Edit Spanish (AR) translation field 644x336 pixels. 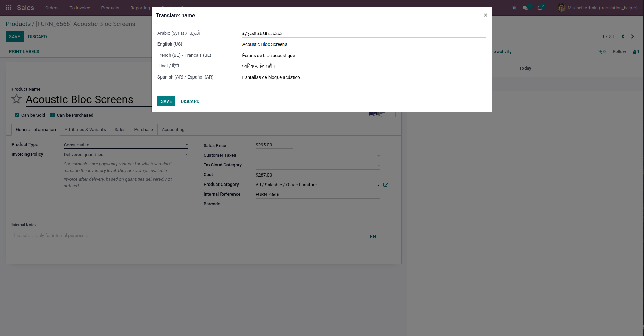point(364,77)
